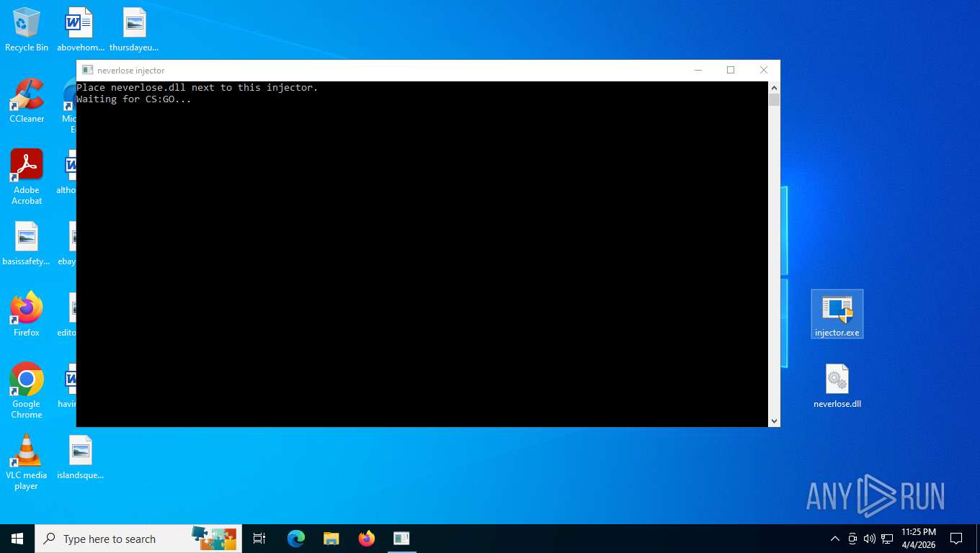Open the clock showing 11:25 PM

[x=919, y=539]
